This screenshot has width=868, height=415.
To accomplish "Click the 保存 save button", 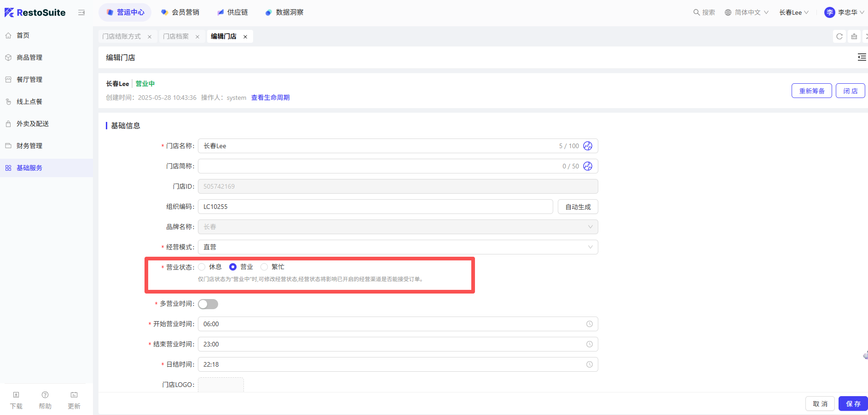I will [853, 403].
